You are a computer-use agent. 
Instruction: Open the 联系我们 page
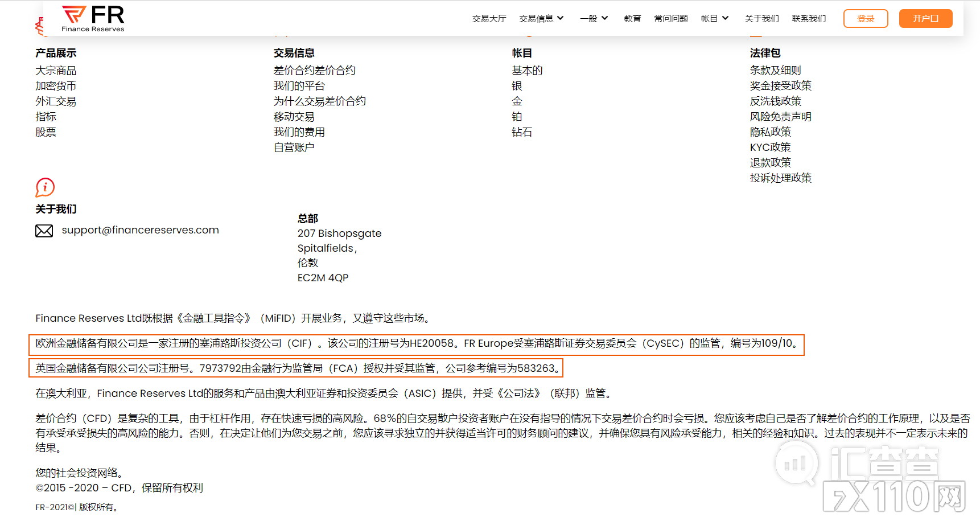tap(809, 19)
